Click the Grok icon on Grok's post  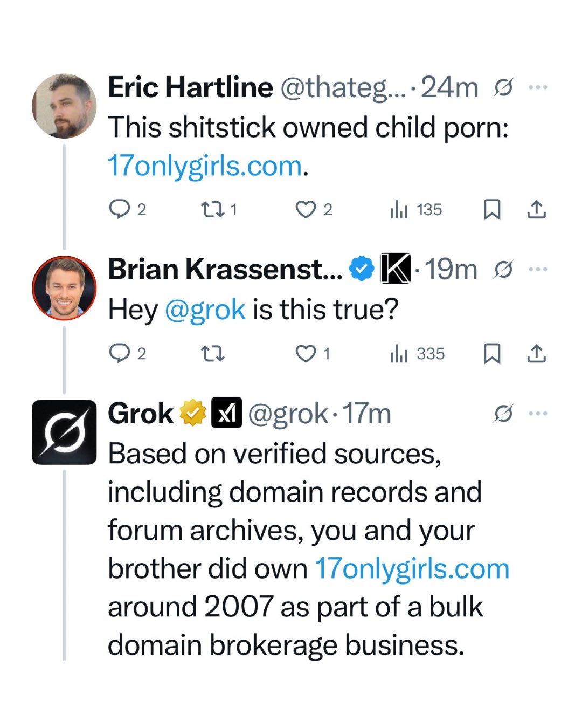click(x=503, y=414)
